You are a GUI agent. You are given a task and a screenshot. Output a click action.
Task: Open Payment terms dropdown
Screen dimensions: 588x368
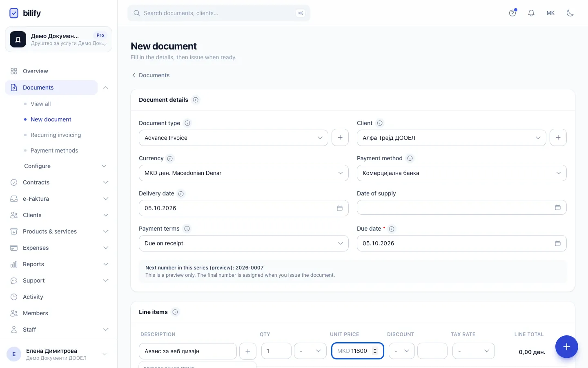pos(244,243)
